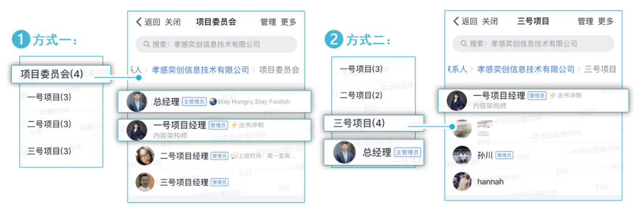Click search magnifier icon in 项目委员会 panel
644x217 pixels.
tap(146, 45)
